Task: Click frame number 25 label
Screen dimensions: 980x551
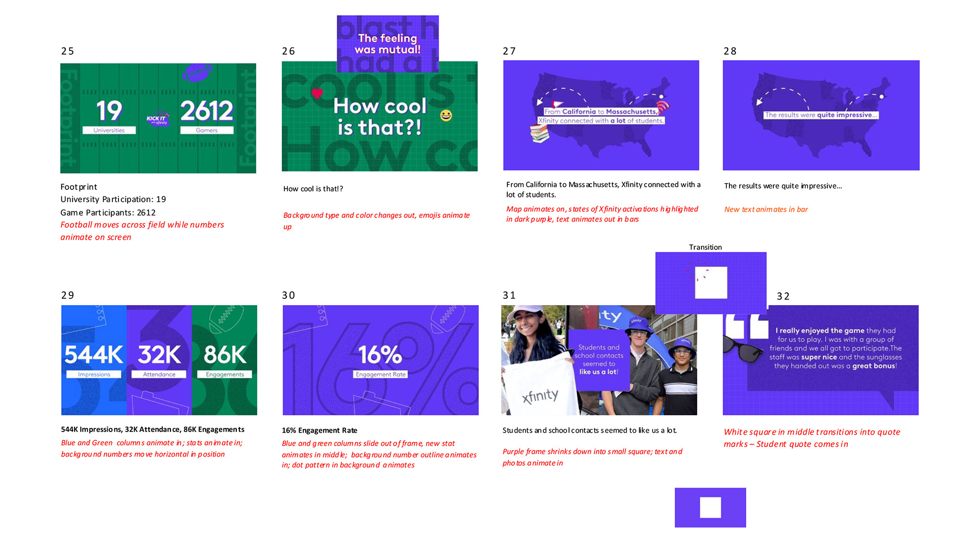Action: pyautogui.click(x=67, y=51)
